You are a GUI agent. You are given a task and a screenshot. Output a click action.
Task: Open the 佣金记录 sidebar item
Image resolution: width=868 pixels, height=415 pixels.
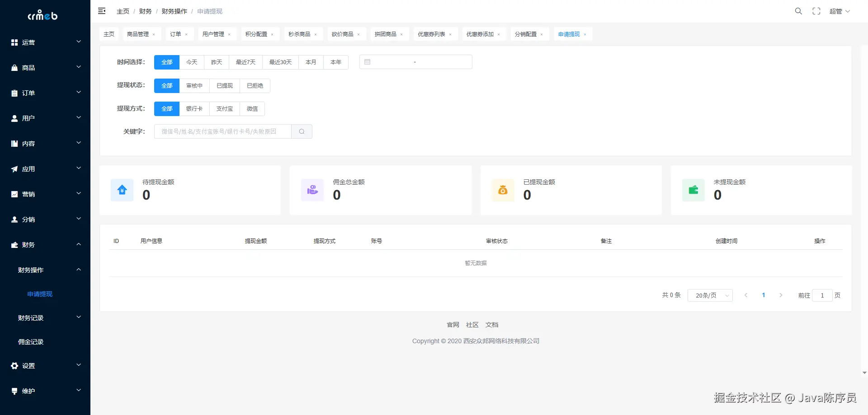coord(31,342)
